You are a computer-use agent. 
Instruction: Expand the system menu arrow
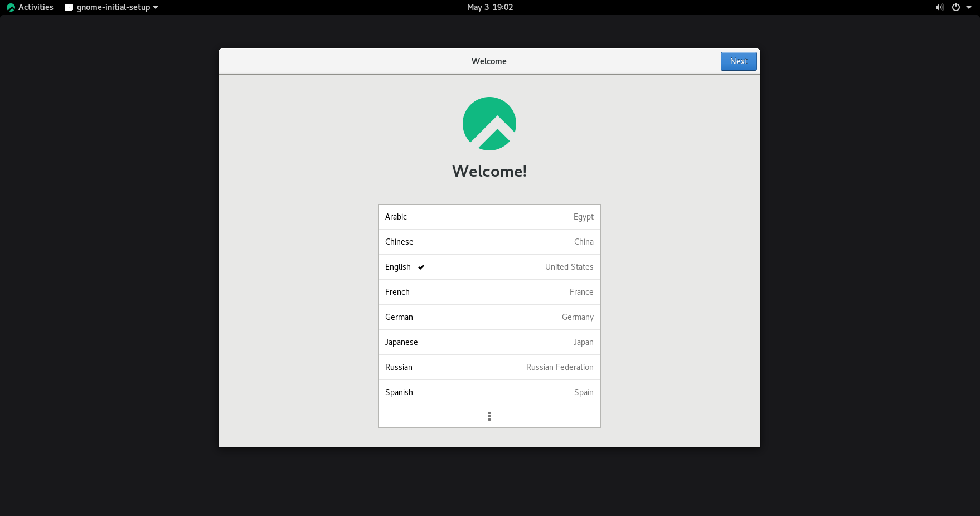969,7
